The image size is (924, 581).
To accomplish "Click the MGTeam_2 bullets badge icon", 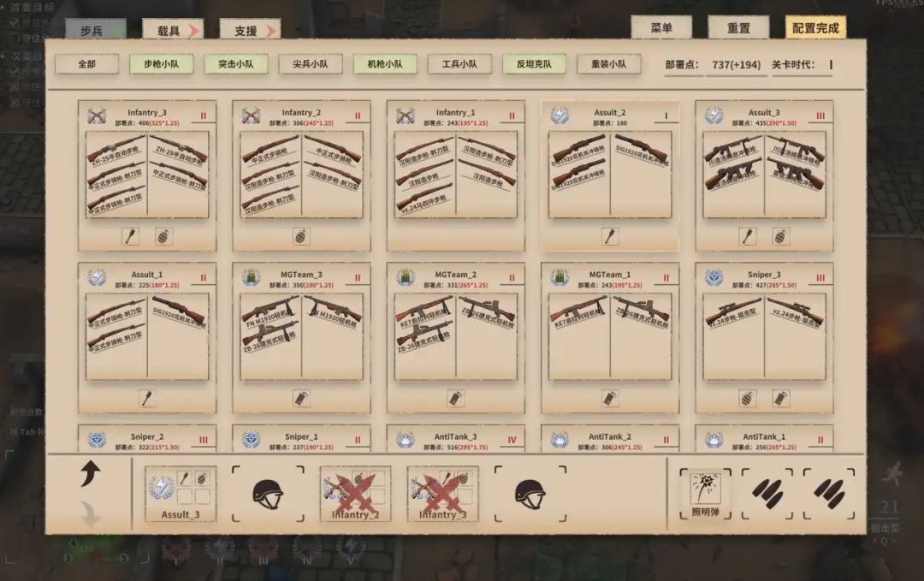I will pos(406,277).
